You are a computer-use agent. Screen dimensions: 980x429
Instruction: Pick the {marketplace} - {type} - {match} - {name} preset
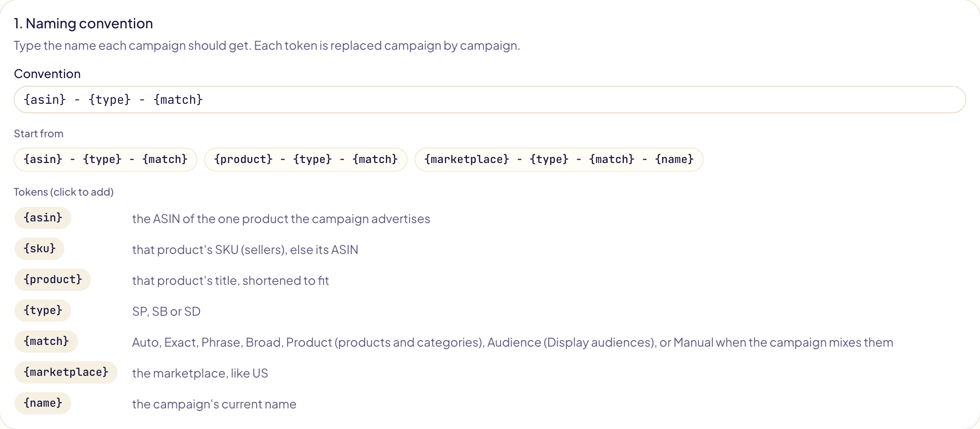point(559,160)
